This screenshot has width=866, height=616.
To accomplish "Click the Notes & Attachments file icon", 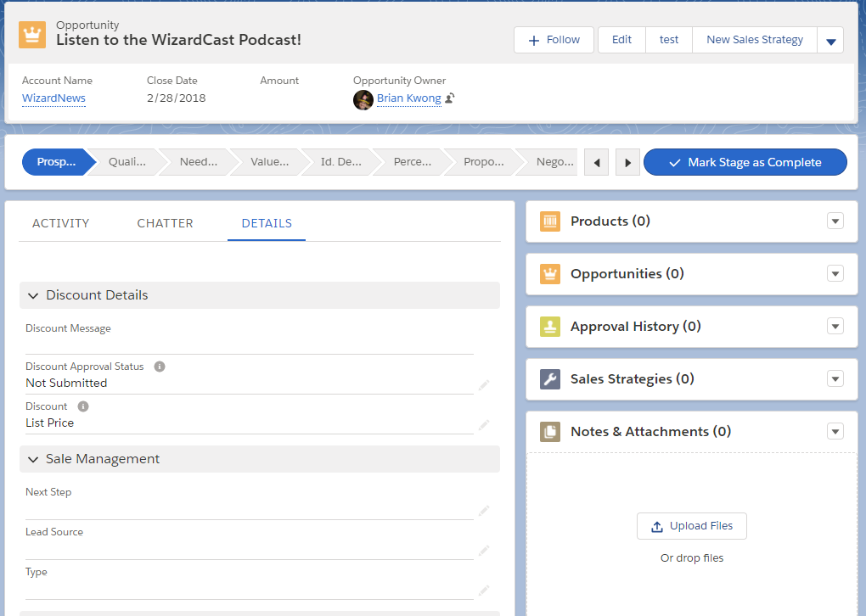I will click(550, 432).
